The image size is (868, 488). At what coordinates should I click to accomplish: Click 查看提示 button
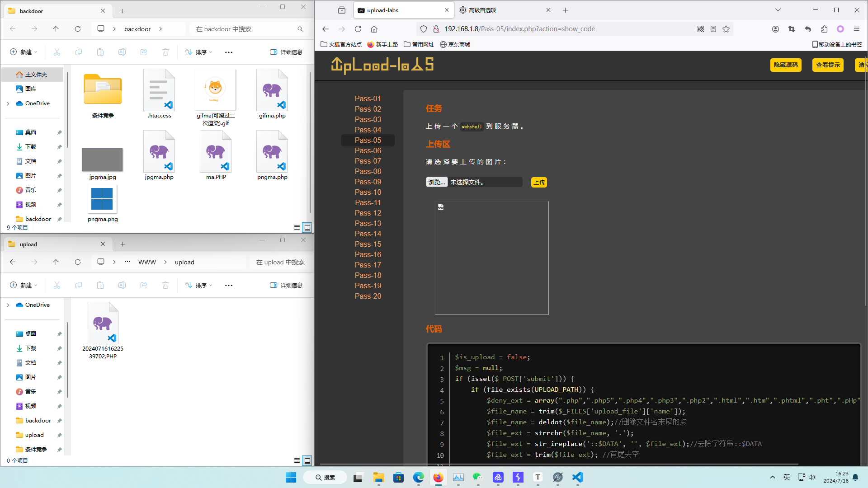pos(827,65)
